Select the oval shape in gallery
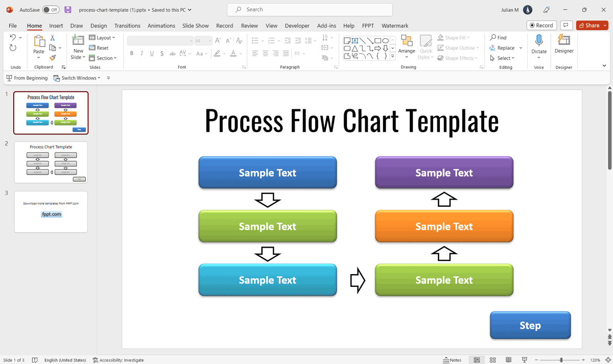This screenshot has height=364, width=613. tap(386, 41)
